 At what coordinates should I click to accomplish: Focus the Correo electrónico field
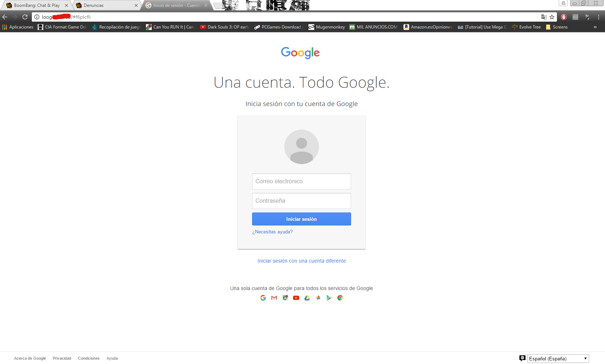pyautogui.click(x=302, y=181)
